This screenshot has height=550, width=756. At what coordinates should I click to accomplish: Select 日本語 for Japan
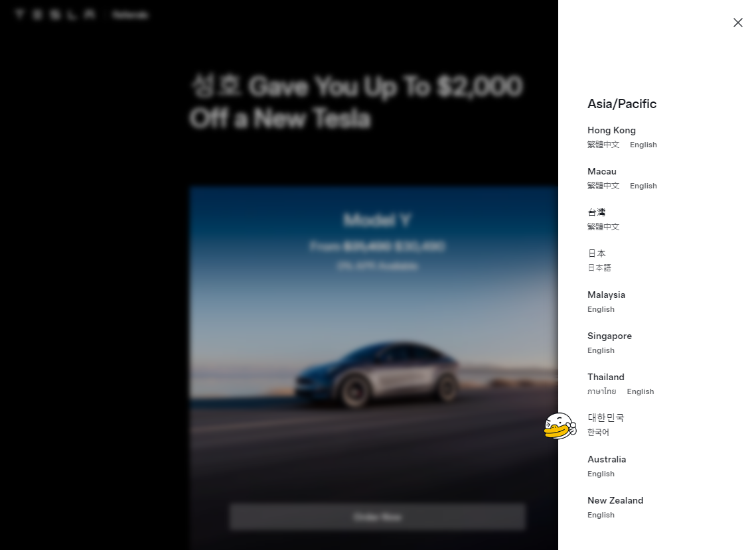pyautogui.click(x=599, y=267)
